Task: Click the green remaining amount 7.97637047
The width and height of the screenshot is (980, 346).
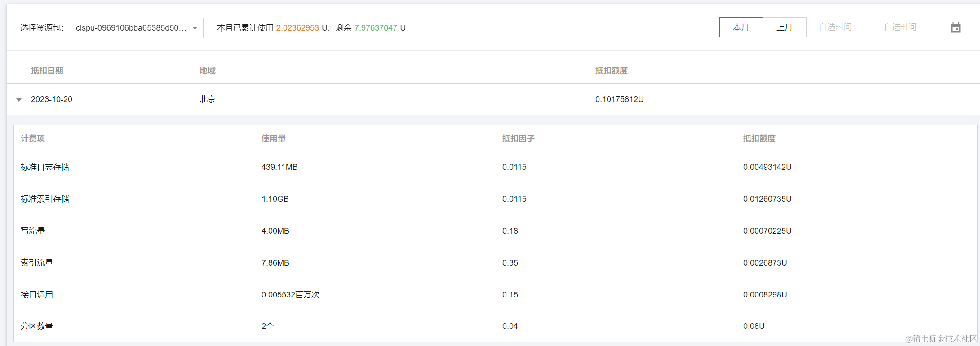Action: 376,28
